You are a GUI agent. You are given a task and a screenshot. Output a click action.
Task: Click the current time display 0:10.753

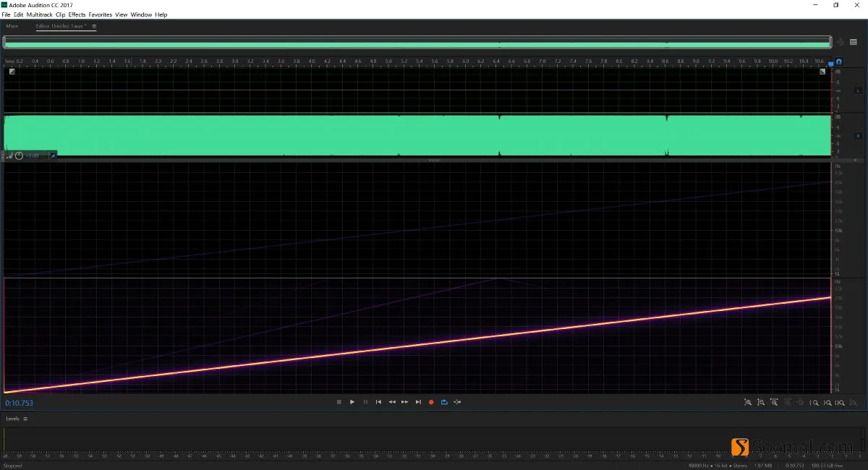coord(20,403)
